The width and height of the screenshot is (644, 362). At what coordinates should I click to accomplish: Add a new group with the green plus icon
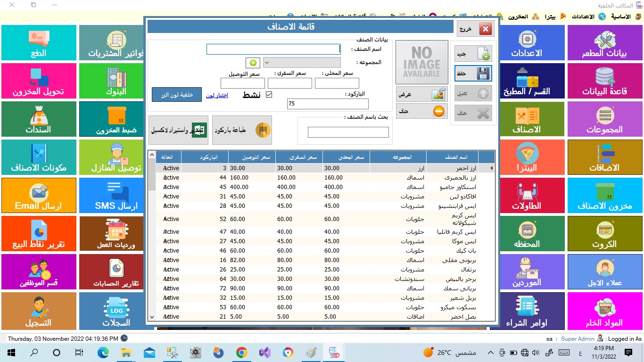253,63
